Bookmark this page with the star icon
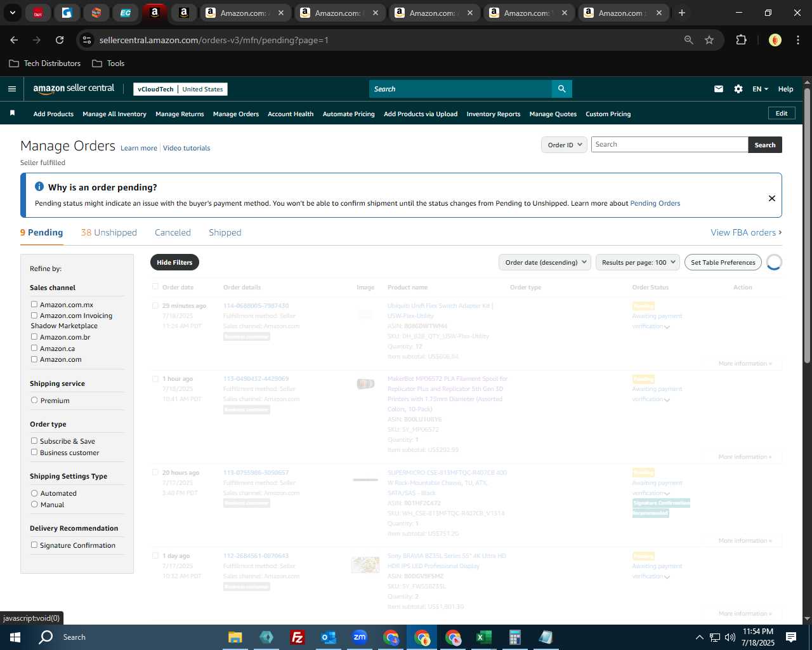This screenshot has width=812, height=650. (709, 40)
